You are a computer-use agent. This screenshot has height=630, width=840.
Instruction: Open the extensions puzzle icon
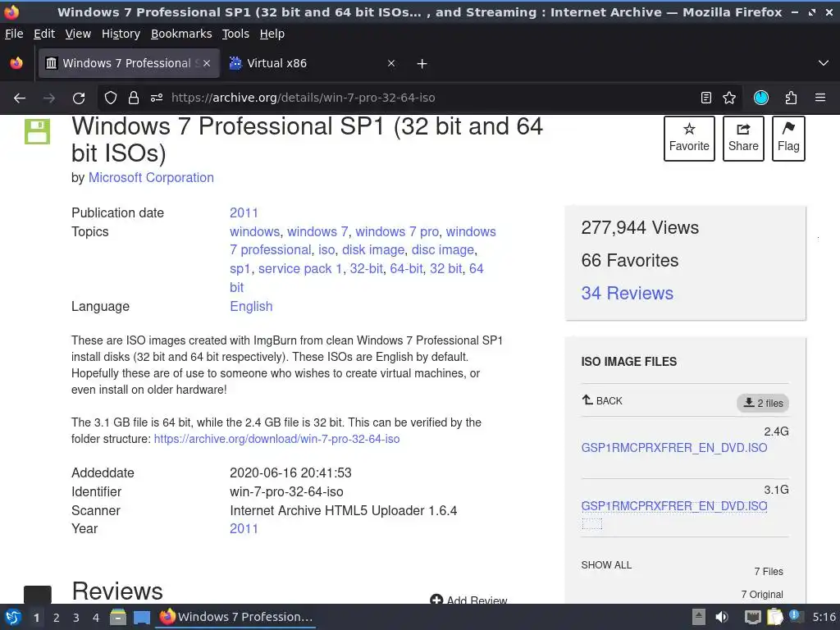coord(791,98)
